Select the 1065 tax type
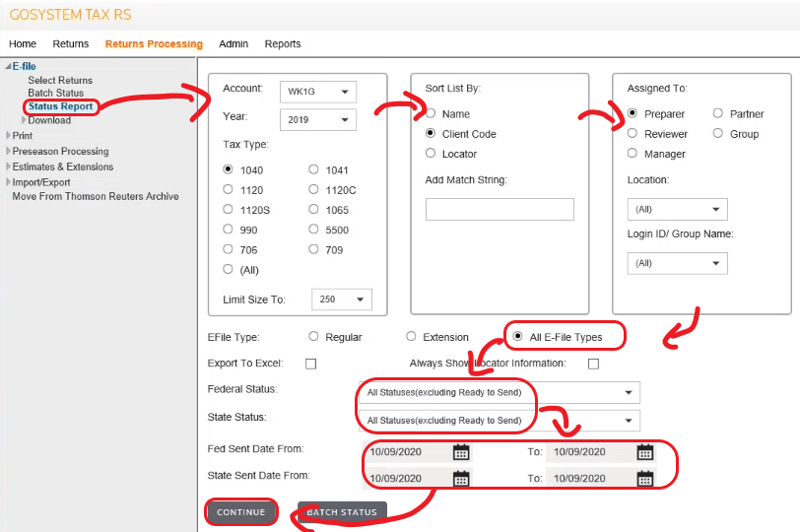Viewport: 800px width, 532px height. [x=313, y=209]
